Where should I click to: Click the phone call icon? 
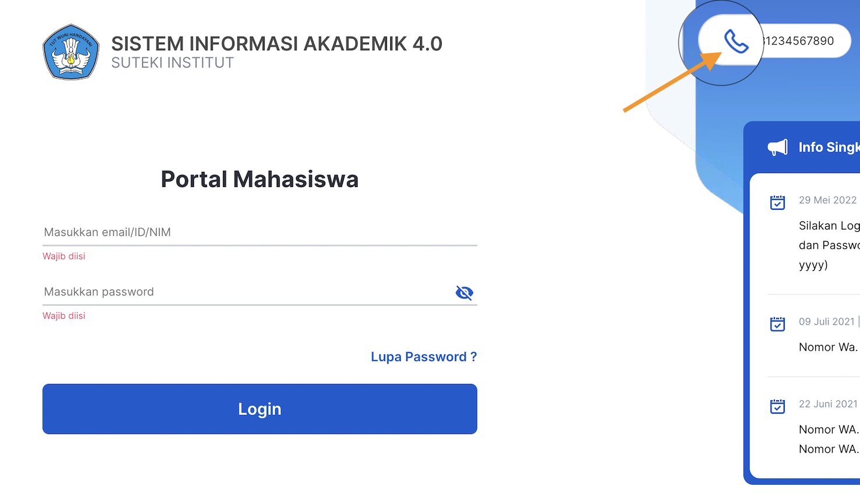[736, 41]
